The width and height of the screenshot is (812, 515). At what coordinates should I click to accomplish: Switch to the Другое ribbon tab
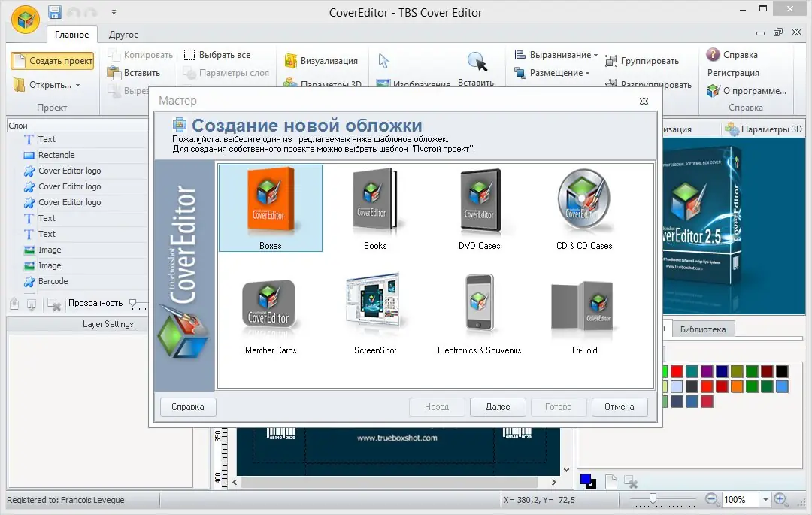(x=123, y=34)
